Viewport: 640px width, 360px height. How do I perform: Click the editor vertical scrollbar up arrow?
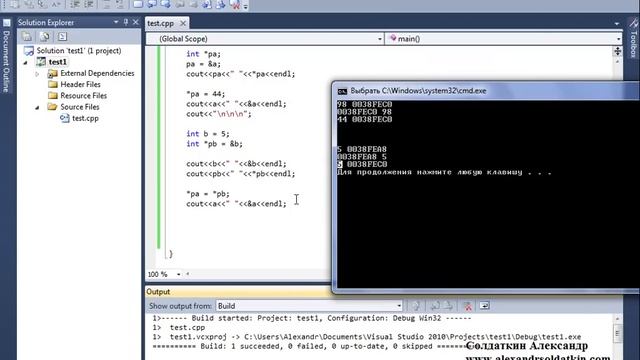tap(618, 62)
